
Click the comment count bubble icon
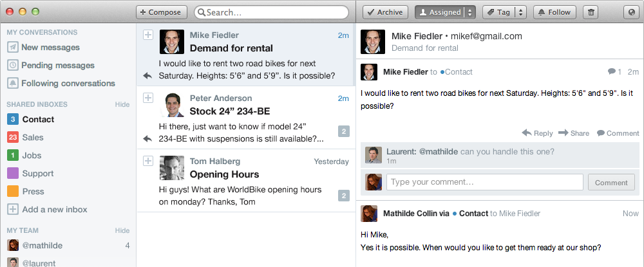[x=611, y=72]
